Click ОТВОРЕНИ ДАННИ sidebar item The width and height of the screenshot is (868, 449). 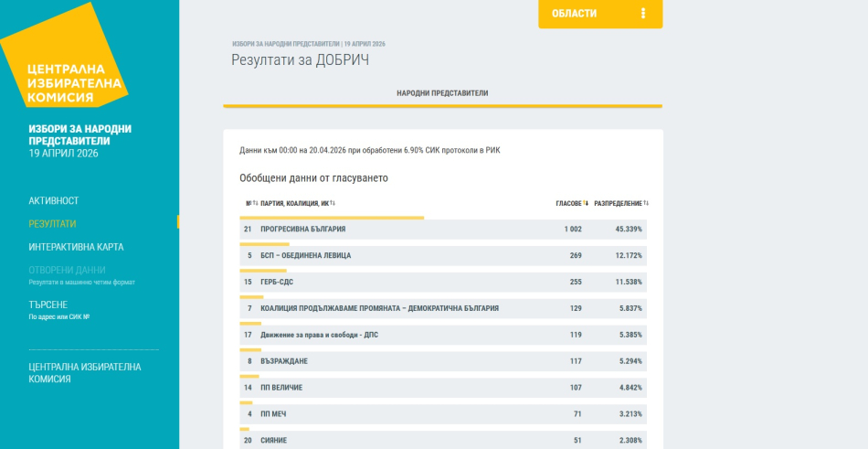(x=67, y=270)
